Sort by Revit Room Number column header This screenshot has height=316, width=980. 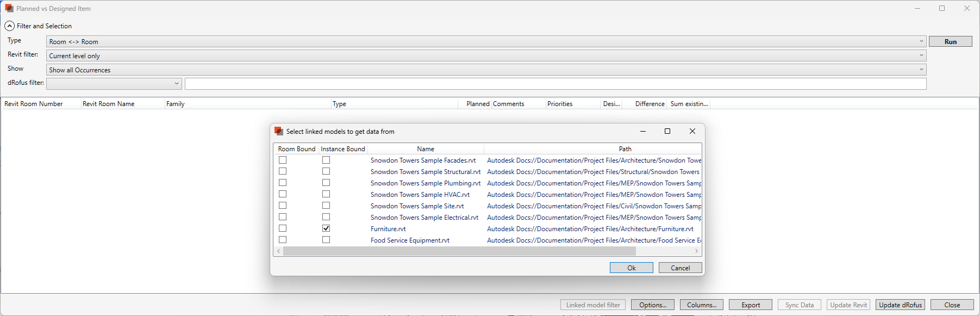[34, 104]
